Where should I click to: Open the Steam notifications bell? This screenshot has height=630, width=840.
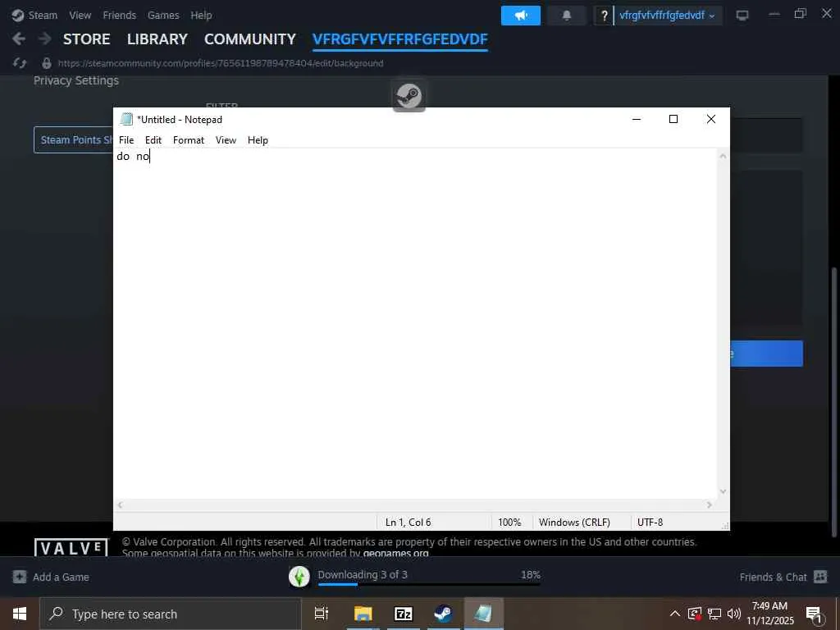(x=566, y=16)
